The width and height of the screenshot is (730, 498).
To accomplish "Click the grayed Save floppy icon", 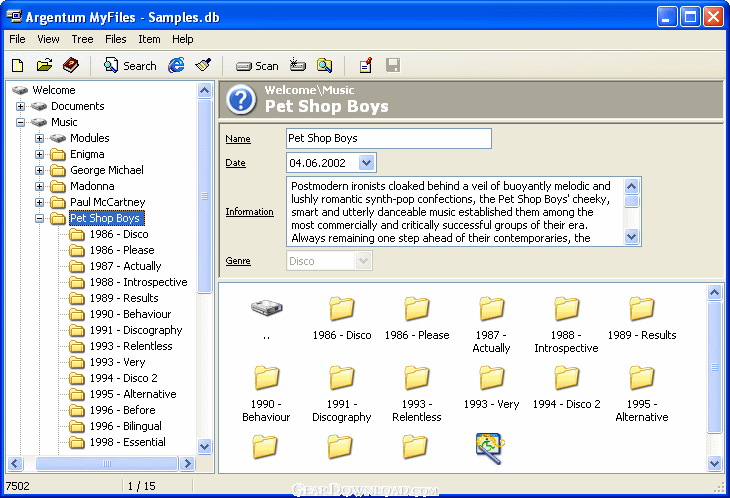I will tap(393, 66).
